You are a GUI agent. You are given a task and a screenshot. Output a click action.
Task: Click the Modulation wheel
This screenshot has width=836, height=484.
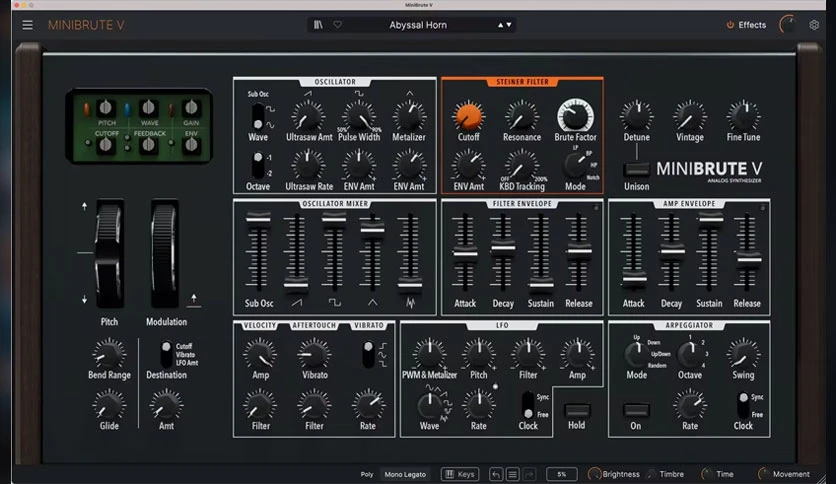point(165,253)
